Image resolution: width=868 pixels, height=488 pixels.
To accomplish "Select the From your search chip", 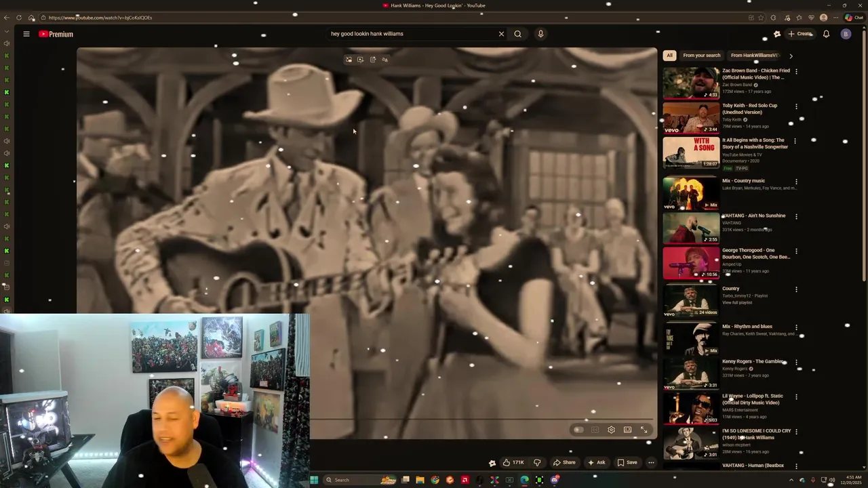I will (702, 56).
